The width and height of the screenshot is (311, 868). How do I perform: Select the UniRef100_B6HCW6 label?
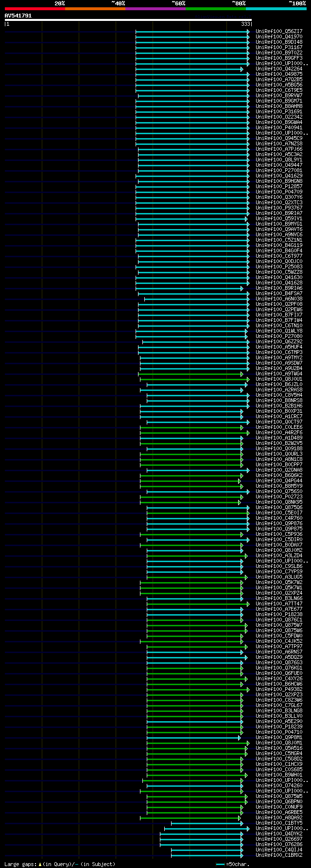279,684
